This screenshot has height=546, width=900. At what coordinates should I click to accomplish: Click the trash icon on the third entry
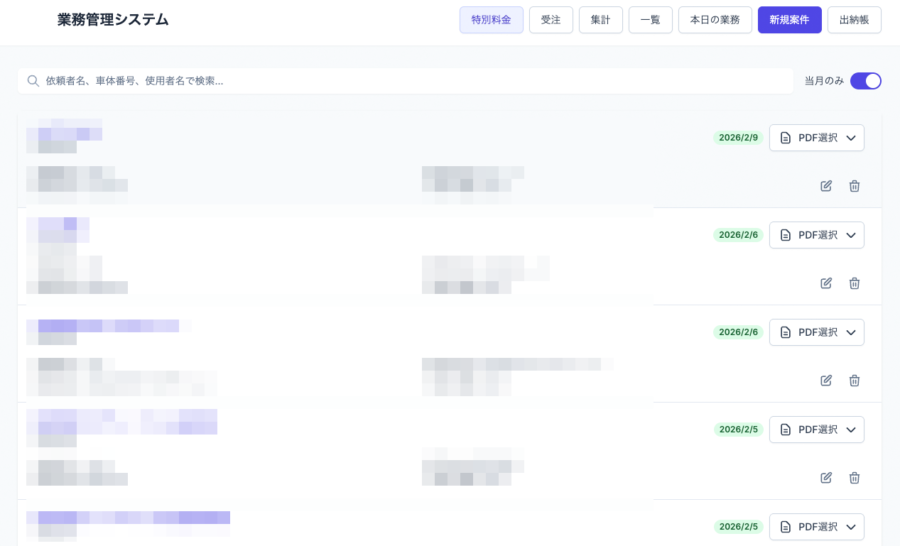[854, 380]
